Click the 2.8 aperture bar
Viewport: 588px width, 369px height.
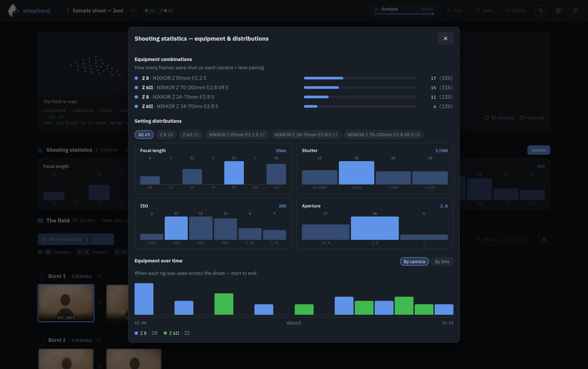(375, 228)
